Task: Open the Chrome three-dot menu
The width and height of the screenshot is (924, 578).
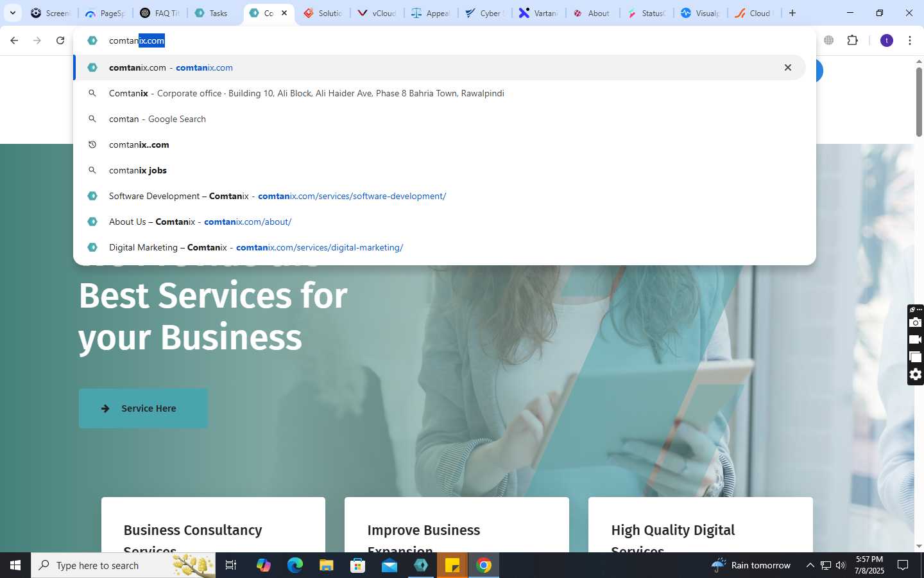Action: 910,40
